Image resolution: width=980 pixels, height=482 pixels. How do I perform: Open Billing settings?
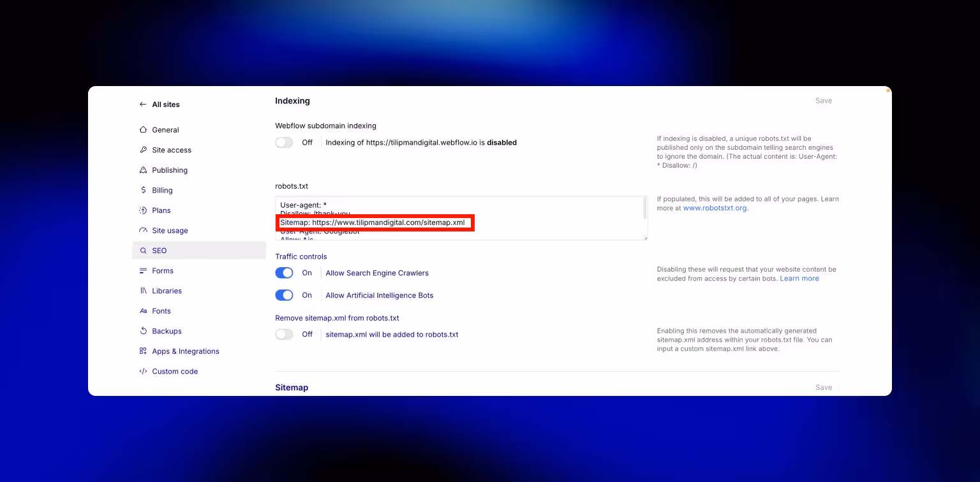[x=162, y=191]
